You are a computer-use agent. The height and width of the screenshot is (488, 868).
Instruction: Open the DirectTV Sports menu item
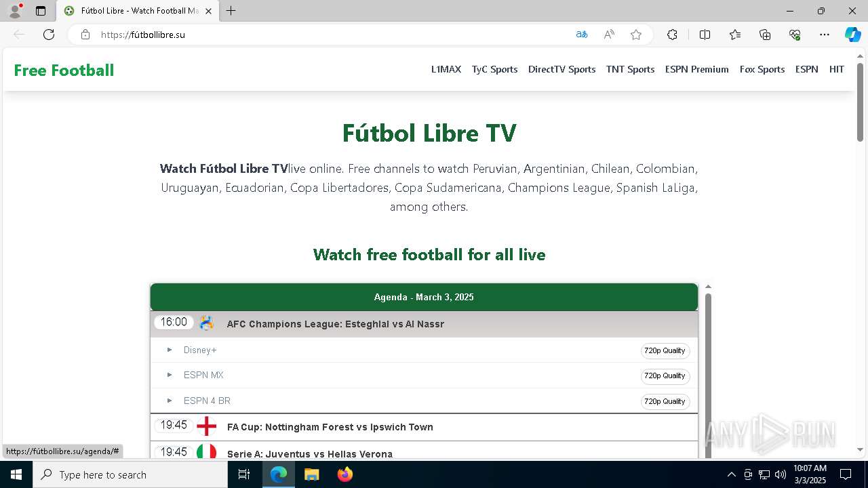(x=562, y=69)
